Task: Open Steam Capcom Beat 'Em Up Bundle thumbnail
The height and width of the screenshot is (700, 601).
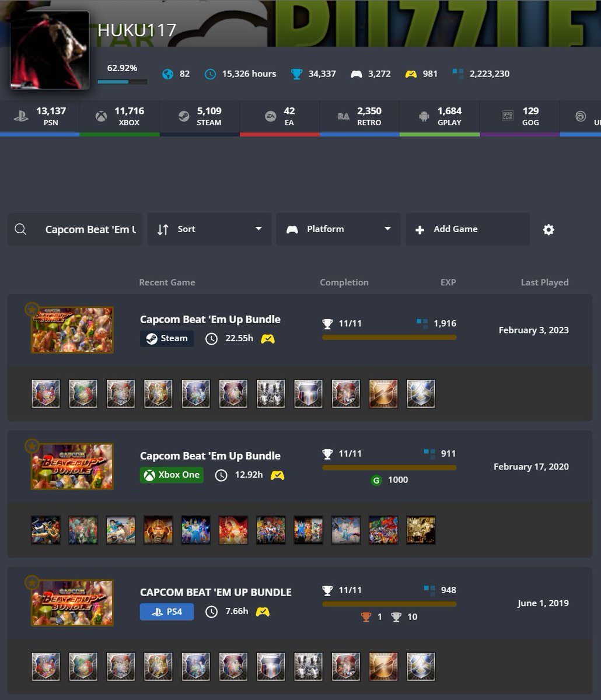Action: [72, 330]
